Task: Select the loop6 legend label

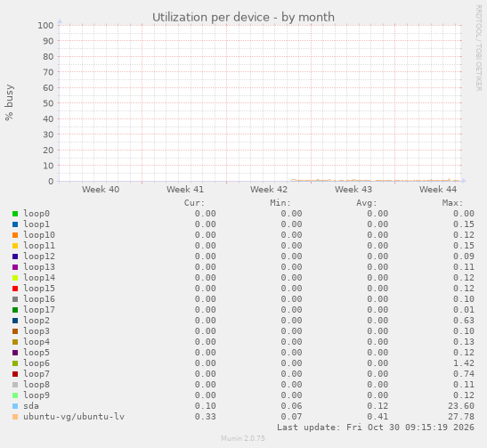Action: point(37,363)
